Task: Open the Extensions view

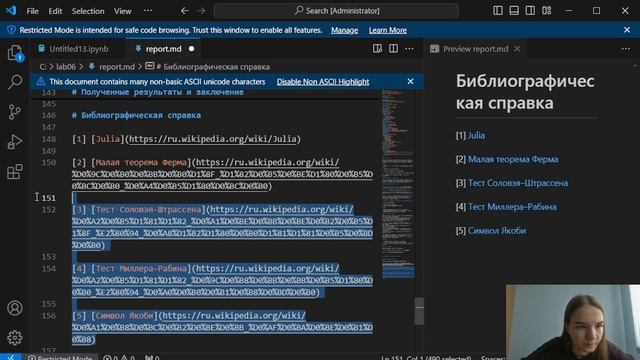Action: 15,172
